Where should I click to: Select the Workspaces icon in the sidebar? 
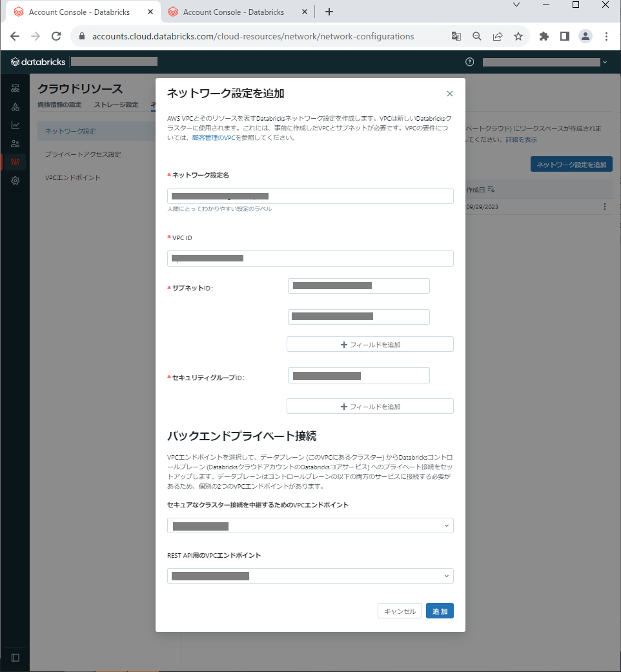point(15,88)
